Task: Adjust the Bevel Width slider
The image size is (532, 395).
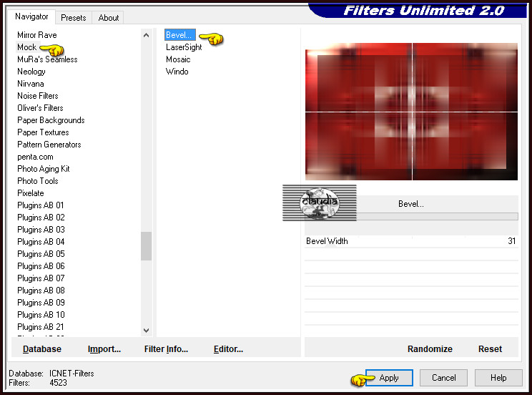Action: 411,241
